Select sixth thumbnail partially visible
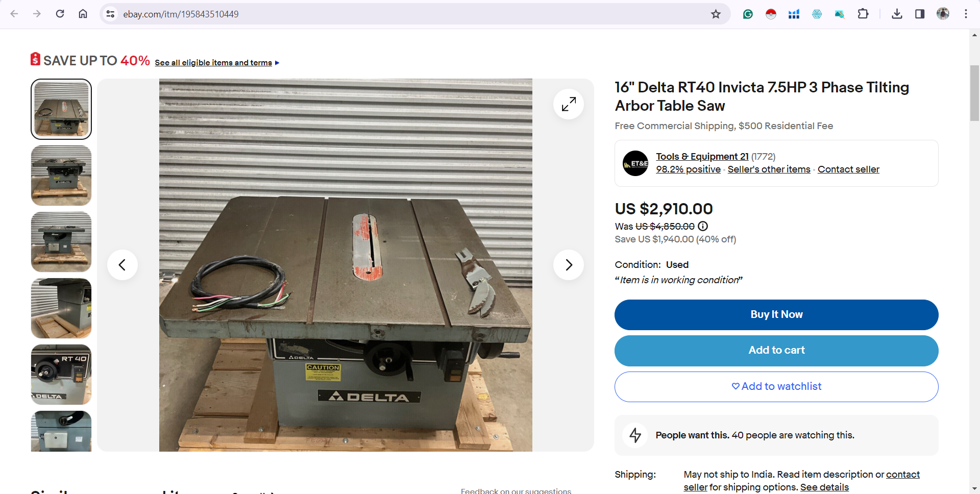Screen dimensions: 980x494 [61, 431]
